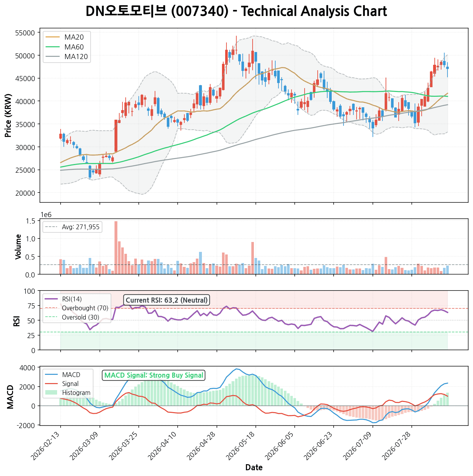This screenshot has width=473, height=476.
Task: Click the 50 tick on the RSI axis
Action: [x=32, y=321]
